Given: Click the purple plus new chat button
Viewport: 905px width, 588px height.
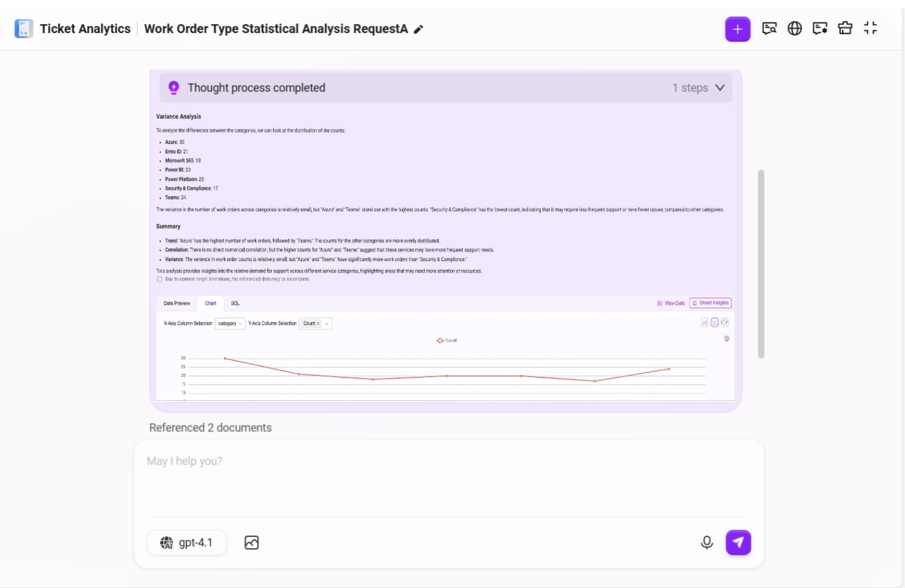Looking at the screenshot, I should pos(738,29).
